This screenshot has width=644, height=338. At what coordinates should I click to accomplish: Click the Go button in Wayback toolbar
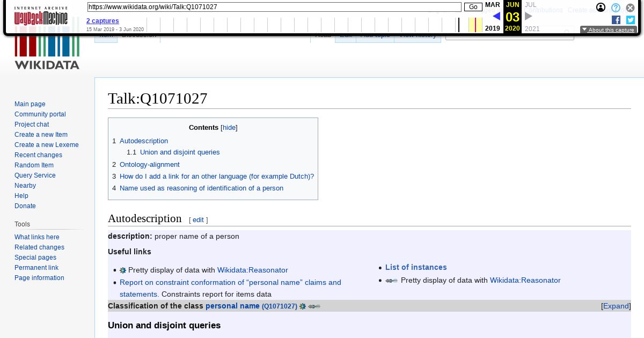pos(473,7)
